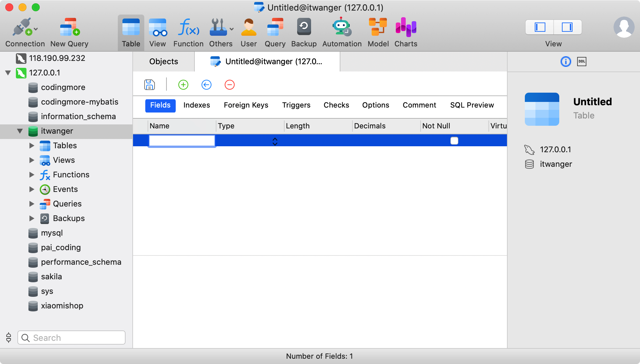Click the sidebar Search field
Image resolution: width=640 pixels, height=364 pixels.
pyautogui.click(x=71, y=338)
